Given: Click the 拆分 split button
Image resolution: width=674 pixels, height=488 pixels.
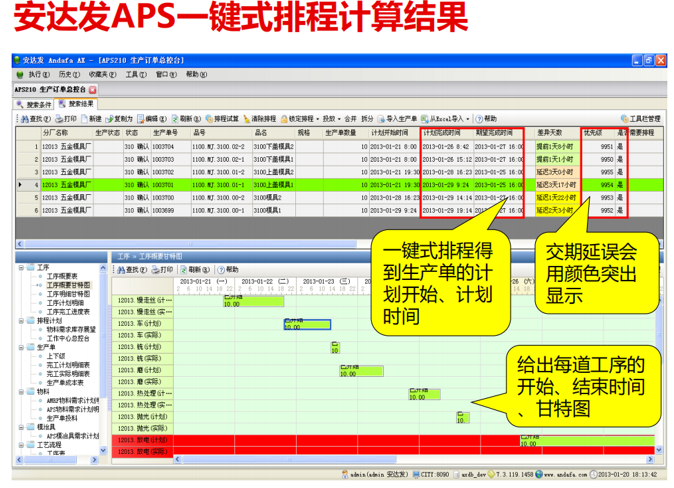Looking at the screenshot, I should pos(367,119).
